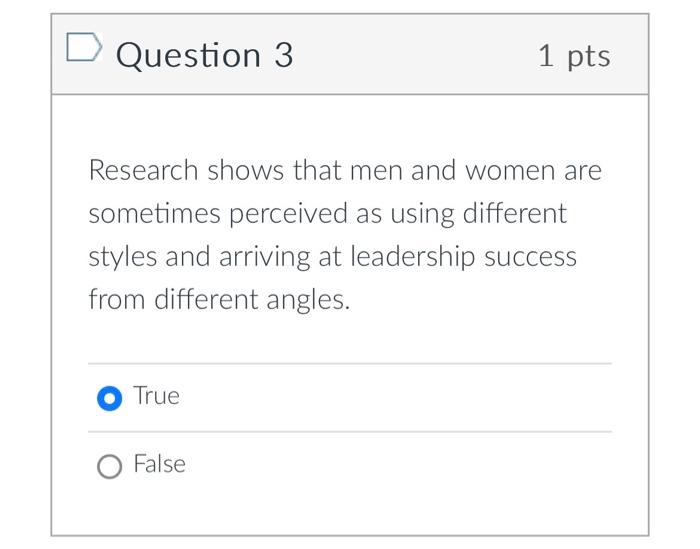
Task: Click the "True" answer label text
Action: (x=157, y=396)
